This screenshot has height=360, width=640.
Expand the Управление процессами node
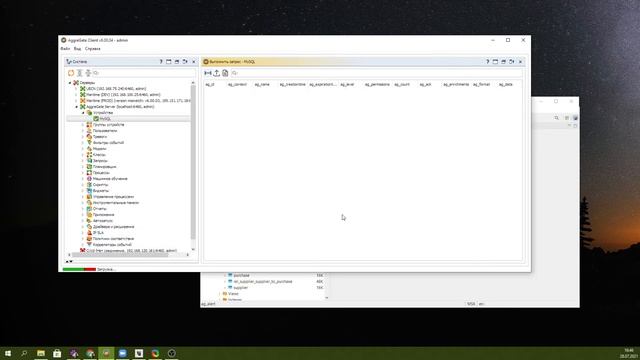(83, 197)
